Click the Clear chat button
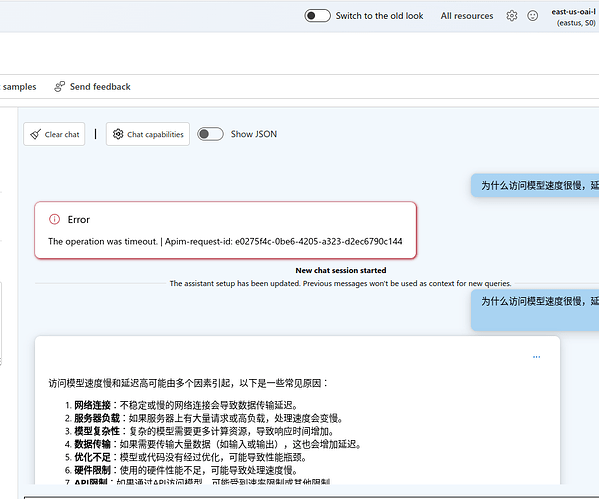The image size is (599, 499). point(54,134)
